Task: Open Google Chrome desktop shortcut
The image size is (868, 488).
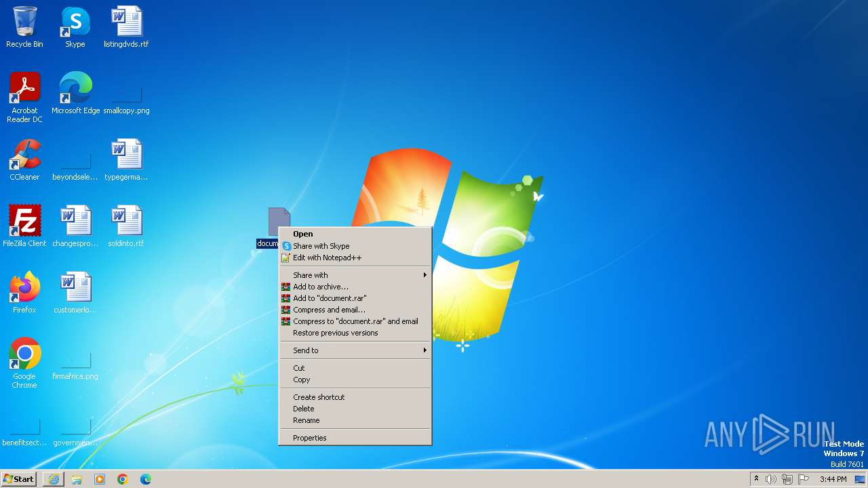Action: pos(24,363)
